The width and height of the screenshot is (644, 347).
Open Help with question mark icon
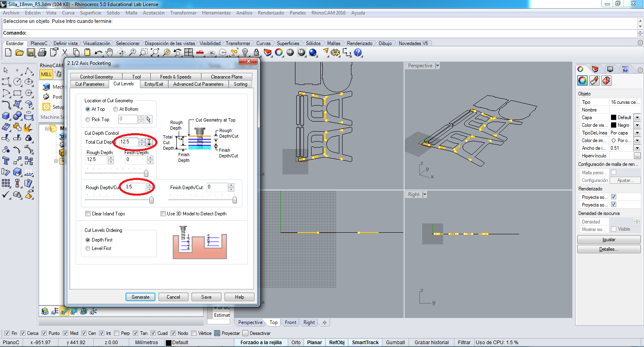coord(358,52)
